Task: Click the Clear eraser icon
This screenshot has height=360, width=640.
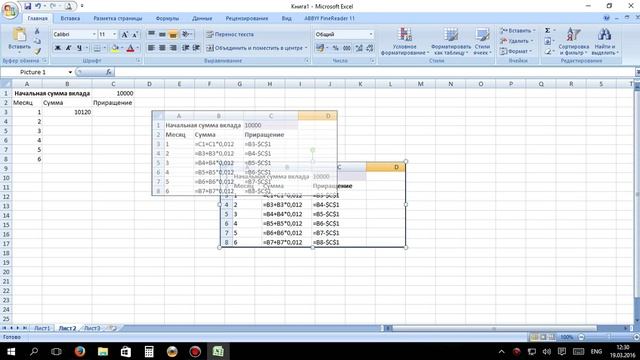Action: pos(548,51)
